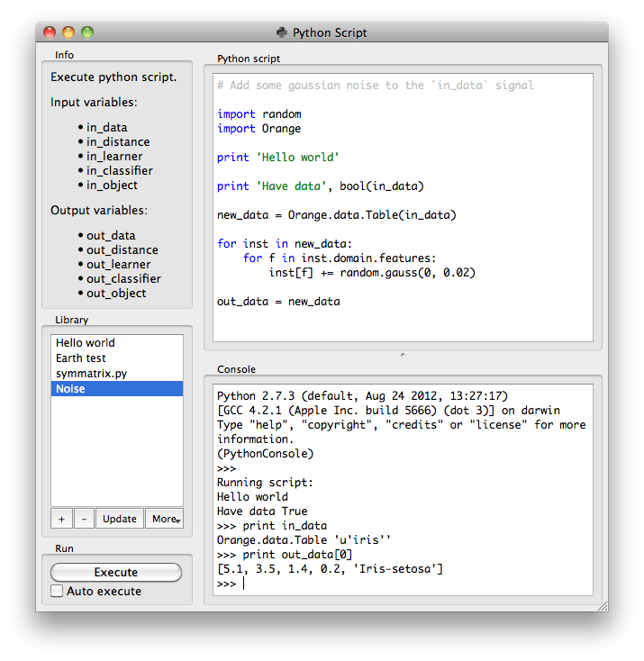
Task: Click the 'out_data = new_data' code line
Action: click(x=279, y=302)
